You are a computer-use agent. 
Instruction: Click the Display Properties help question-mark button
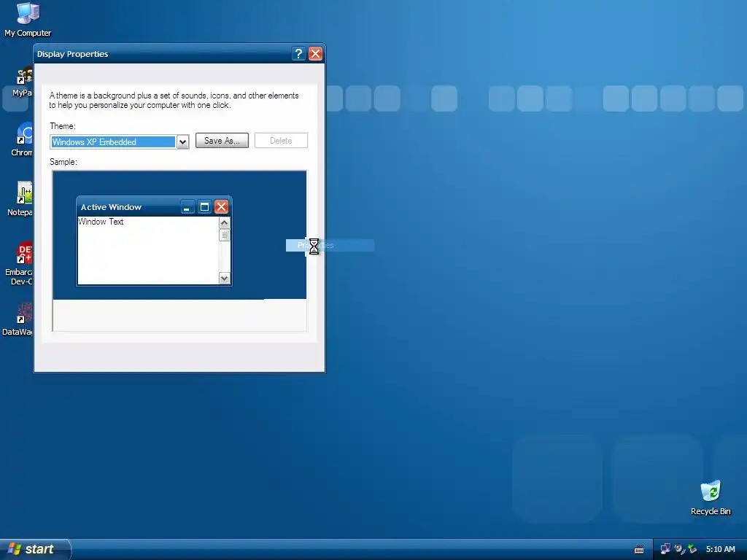[x=298, y=53]
